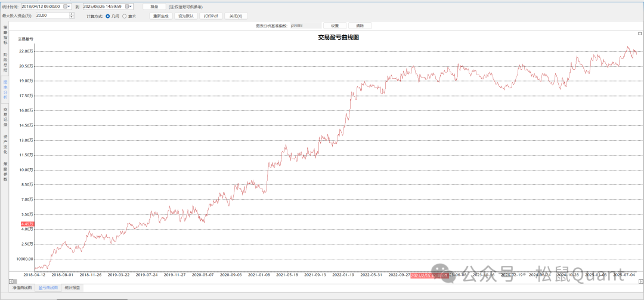The image size is (644, 300).
Task: Select the 算术 calculation radio button
Action: [x=125, y=16]
